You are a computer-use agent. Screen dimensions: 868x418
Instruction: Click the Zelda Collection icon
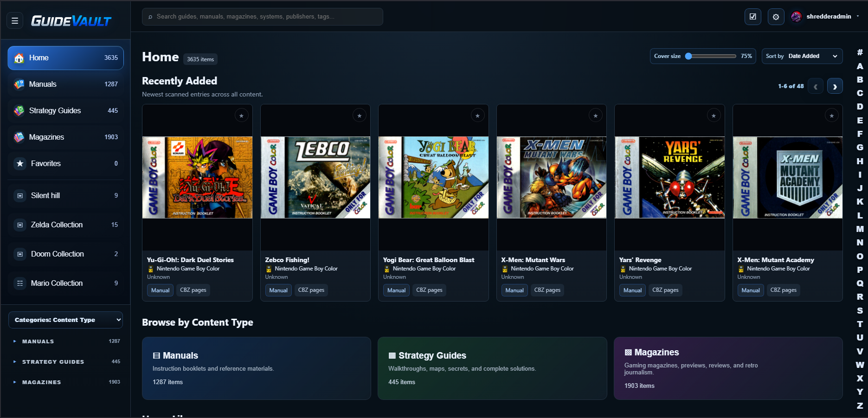click(x=20, y=225)
